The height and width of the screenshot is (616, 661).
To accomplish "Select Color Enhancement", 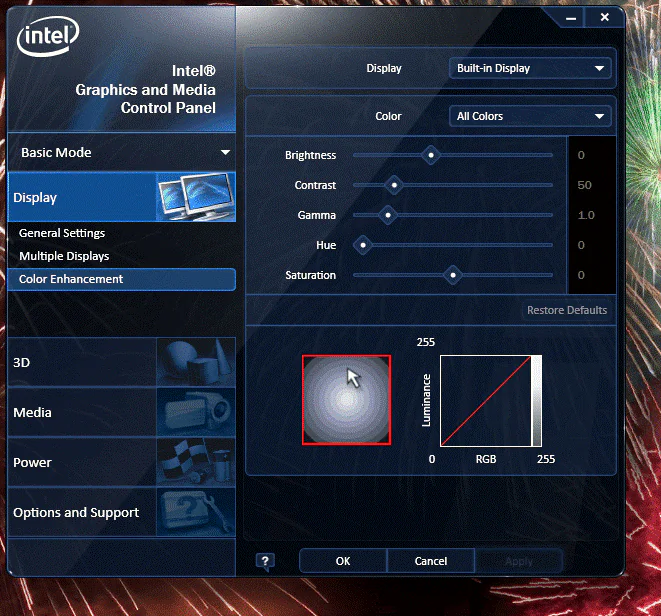I will (122, 279).
